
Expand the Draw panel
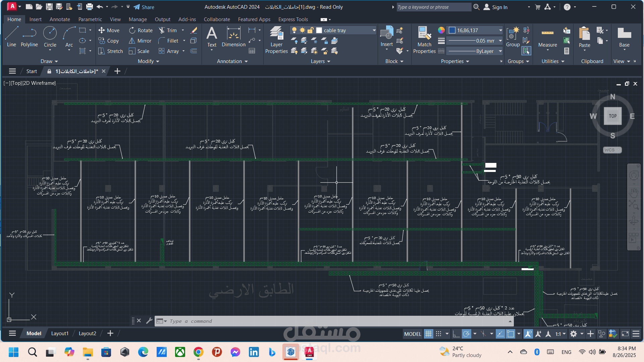click(49, 61)
